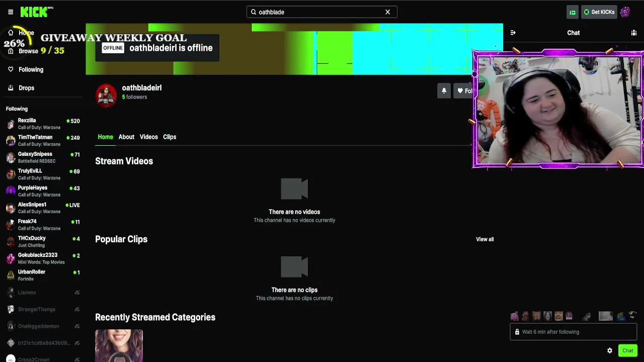
Task: Click the OFFLINE badge on the banner
Action: (113, 48)
